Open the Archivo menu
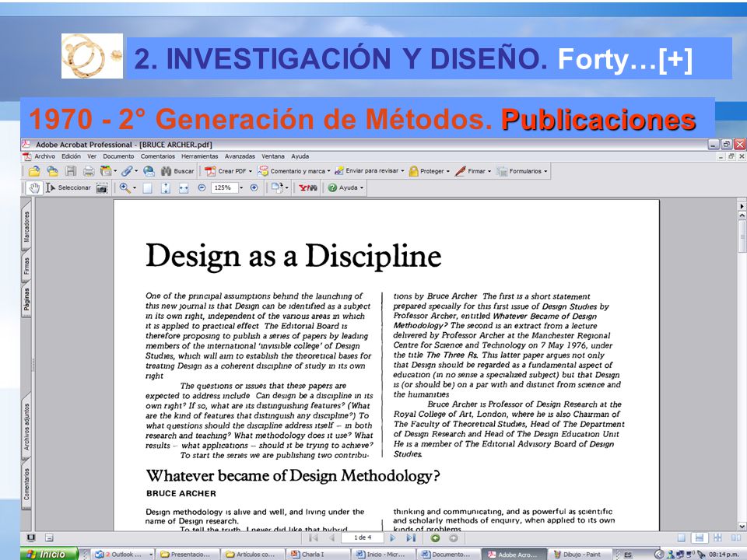 click(x=45, y=156)
